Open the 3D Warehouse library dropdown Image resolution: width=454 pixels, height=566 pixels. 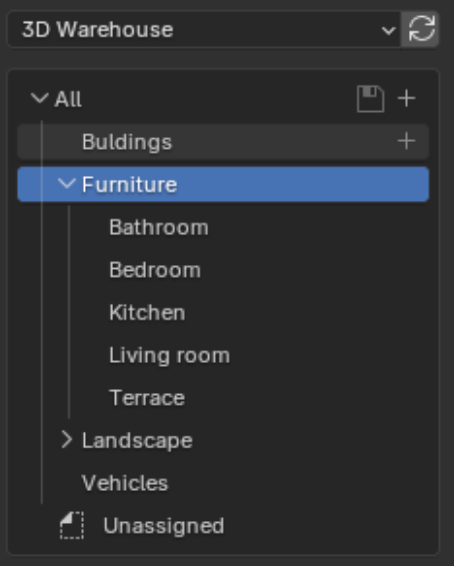click(x=204, y=29)
